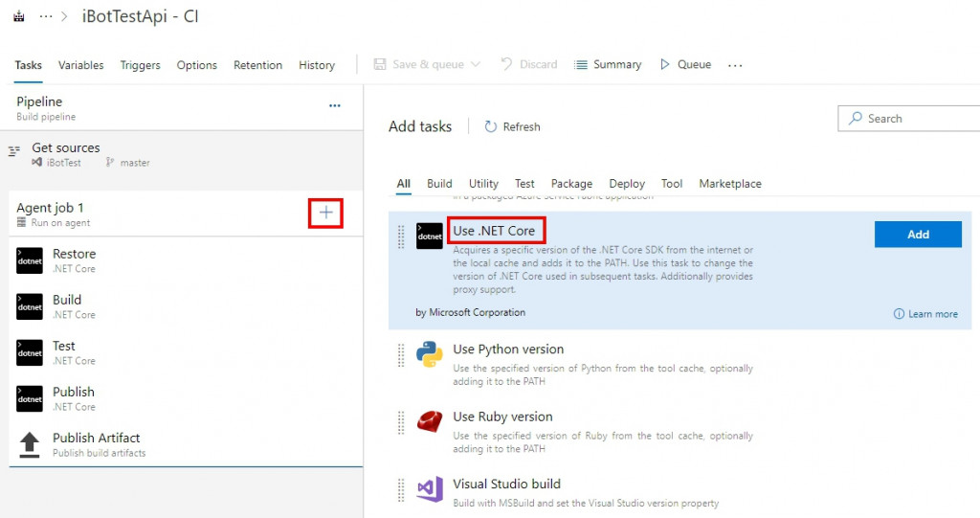This screenshot has height=518, width=980.
Task: Select the Publish dotnet task icon
Action: (x=30, y=398)
